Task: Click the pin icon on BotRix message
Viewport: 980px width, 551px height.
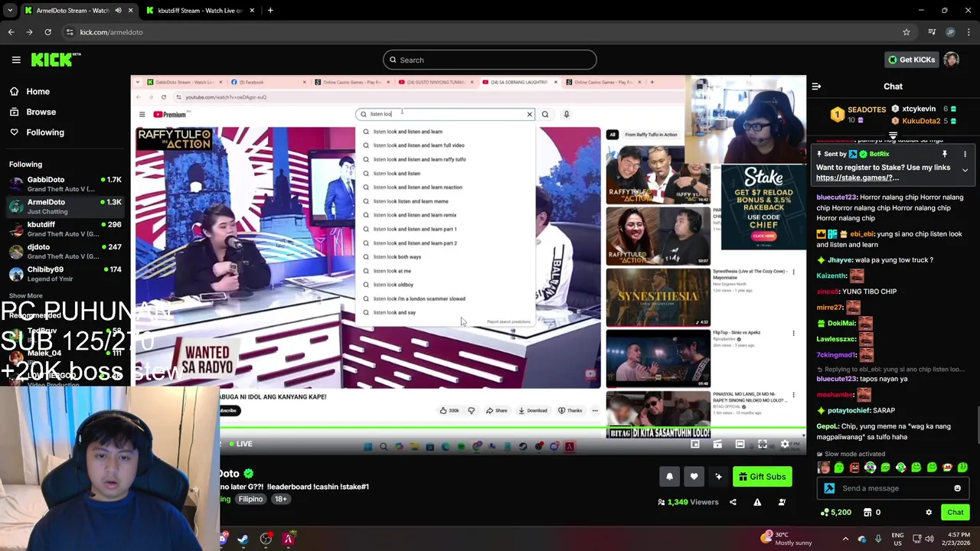Action: 945,154
